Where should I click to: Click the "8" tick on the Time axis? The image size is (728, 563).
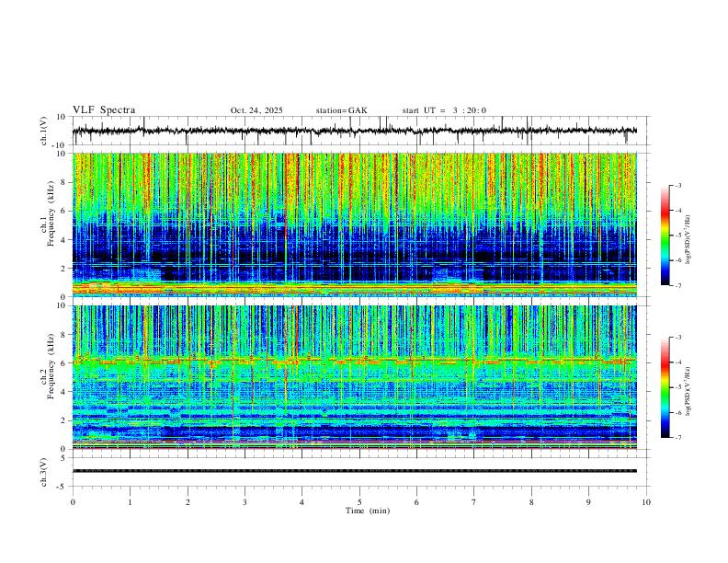click(531, 502)
